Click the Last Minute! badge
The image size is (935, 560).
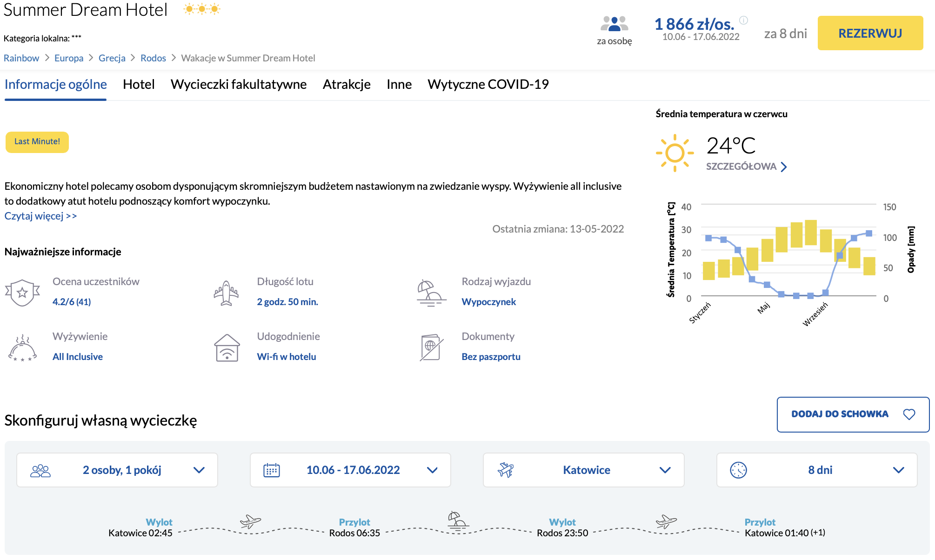(x=37, y=142)
